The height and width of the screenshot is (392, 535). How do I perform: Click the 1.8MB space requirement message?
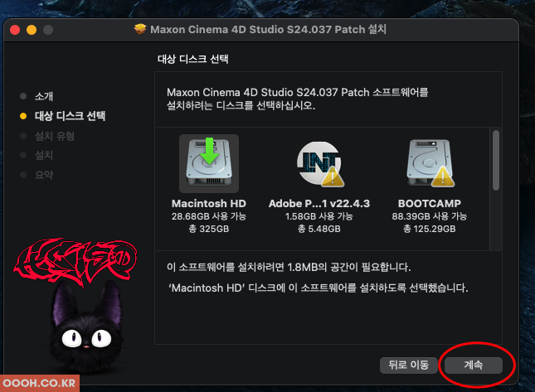(289, 267)
